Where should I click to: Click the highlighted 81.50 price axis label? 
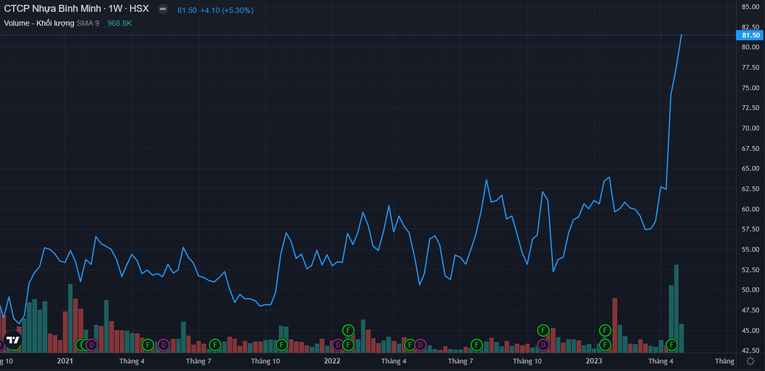point(750,35)
